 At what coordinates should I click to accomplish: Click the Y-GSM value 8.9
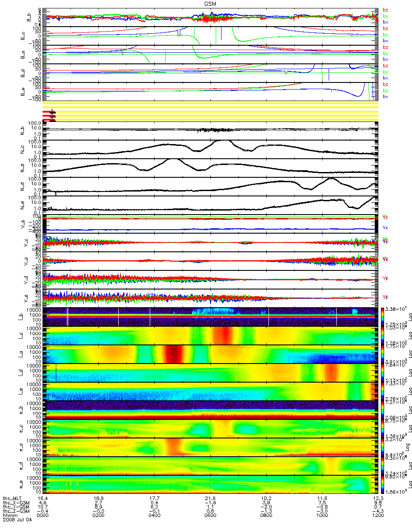pos(98,507)
